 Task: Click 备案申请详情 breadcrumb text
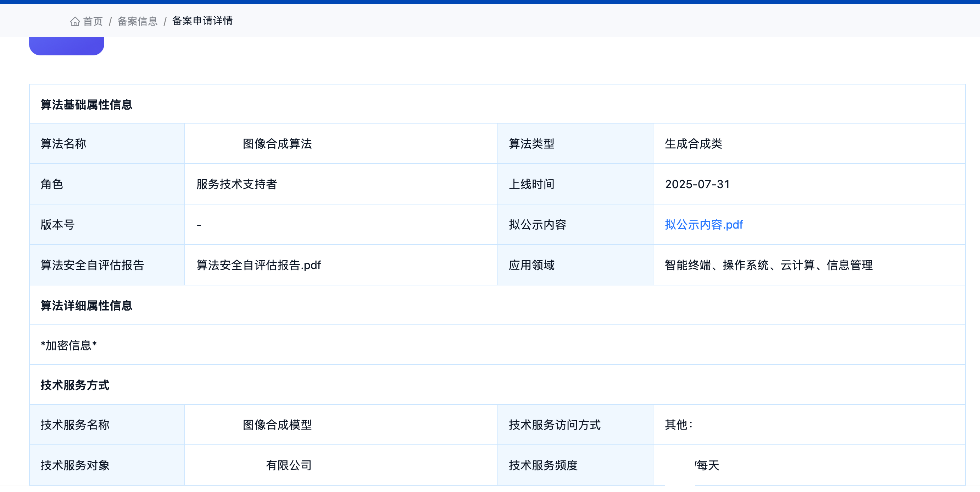click(x=202, y=21)
